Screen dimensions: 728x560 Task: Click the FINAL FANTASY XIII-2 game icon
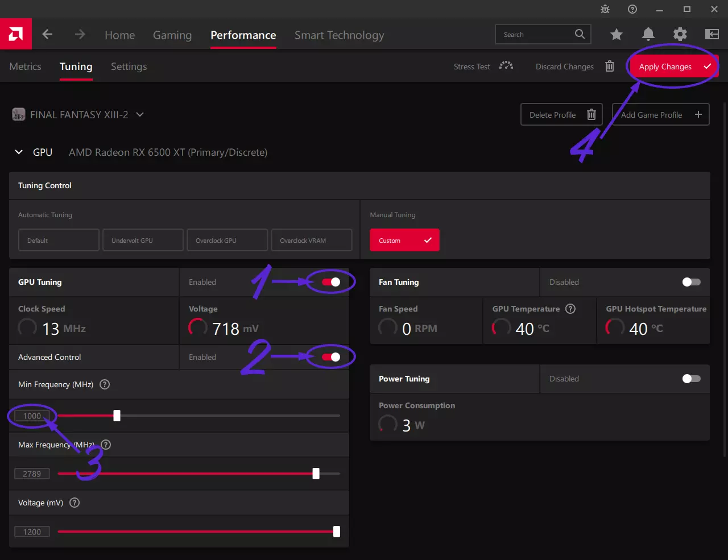[x=19, y=114]
